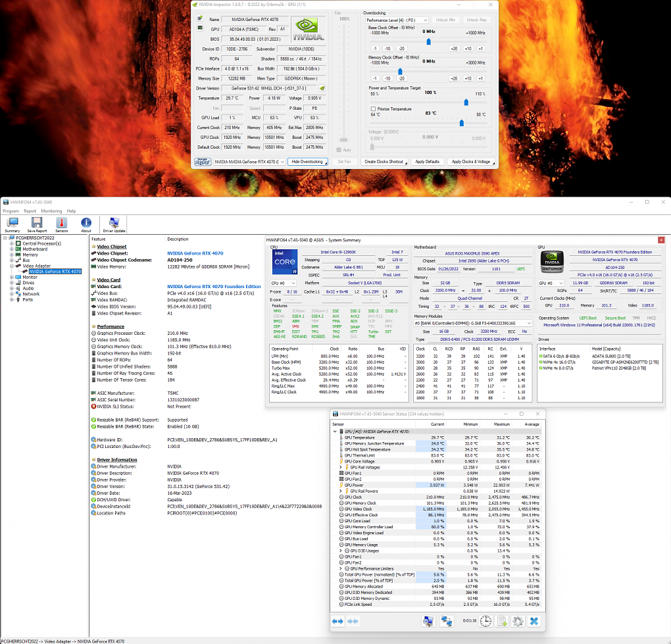
Task: Click the Create Clocks Shortcut button
Action: [x=384, y=162]
